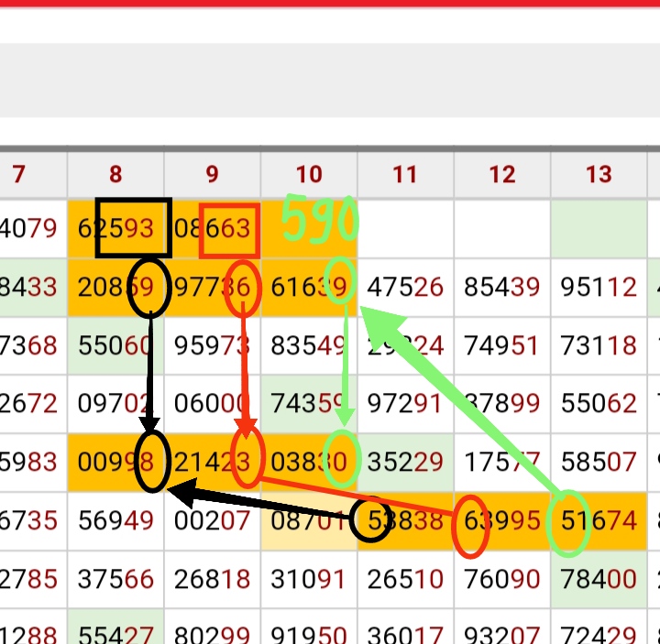Click the cell showing 62593

(x=115, y=229)
